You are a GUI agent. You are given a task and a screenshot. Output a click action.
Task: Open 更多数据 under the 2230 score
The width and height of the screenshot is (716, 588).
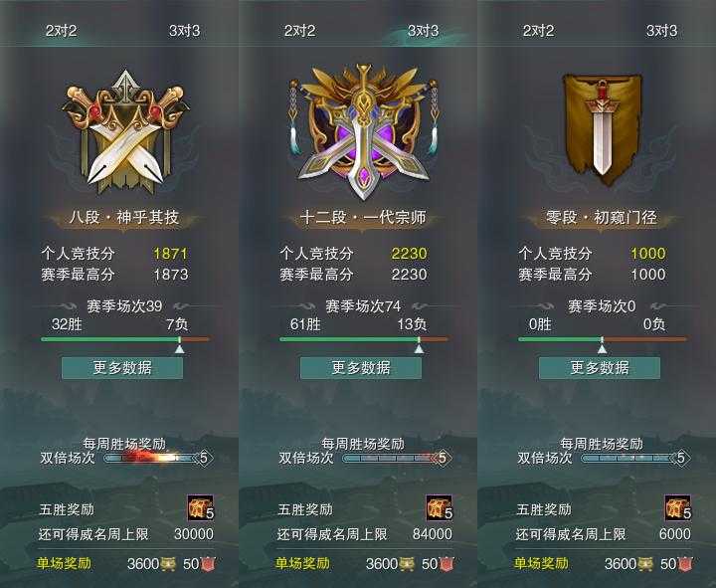point(361,368)
